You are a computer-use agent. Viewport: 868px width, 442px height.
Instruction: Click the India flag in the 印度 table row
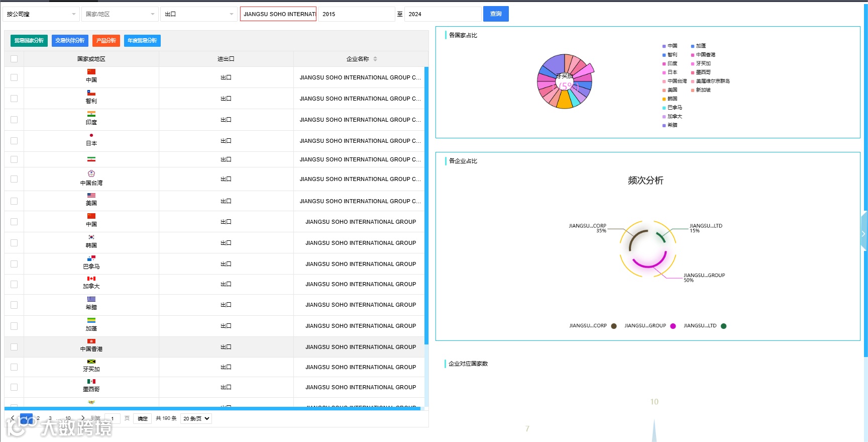point(91,114)
